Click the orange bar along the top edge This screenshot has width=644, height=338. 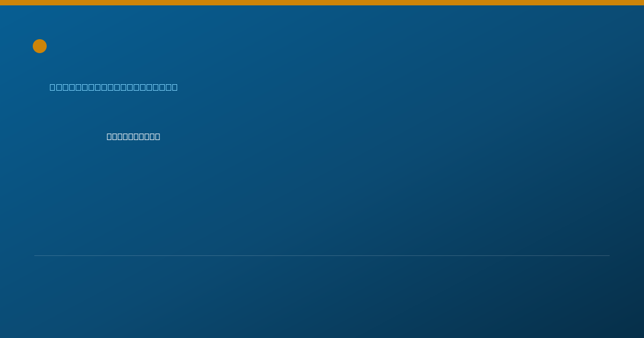[x=322, y=3]
